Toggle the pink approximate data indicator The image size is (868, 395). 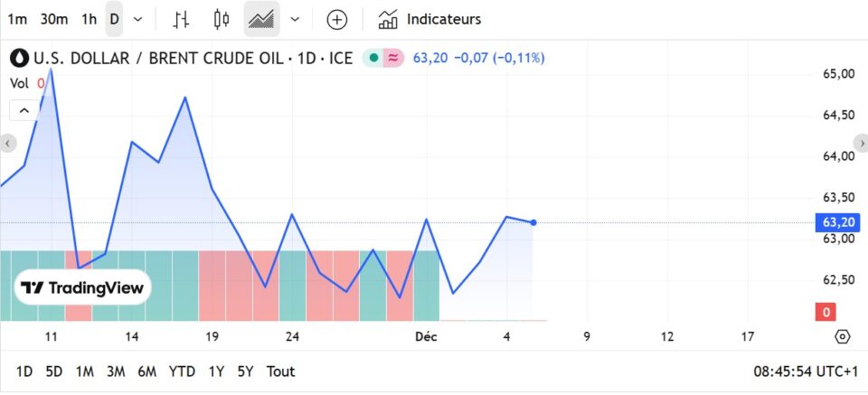393,58
